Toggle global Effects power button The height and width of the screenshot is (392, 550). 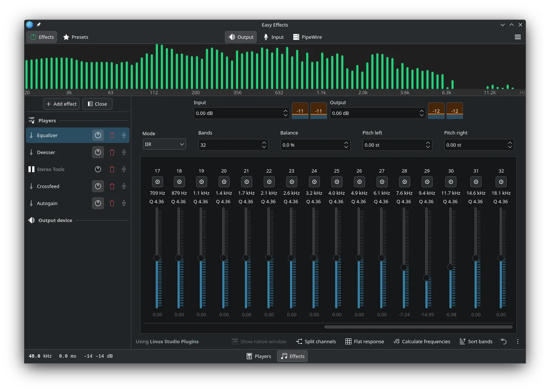tap(42, 37)
